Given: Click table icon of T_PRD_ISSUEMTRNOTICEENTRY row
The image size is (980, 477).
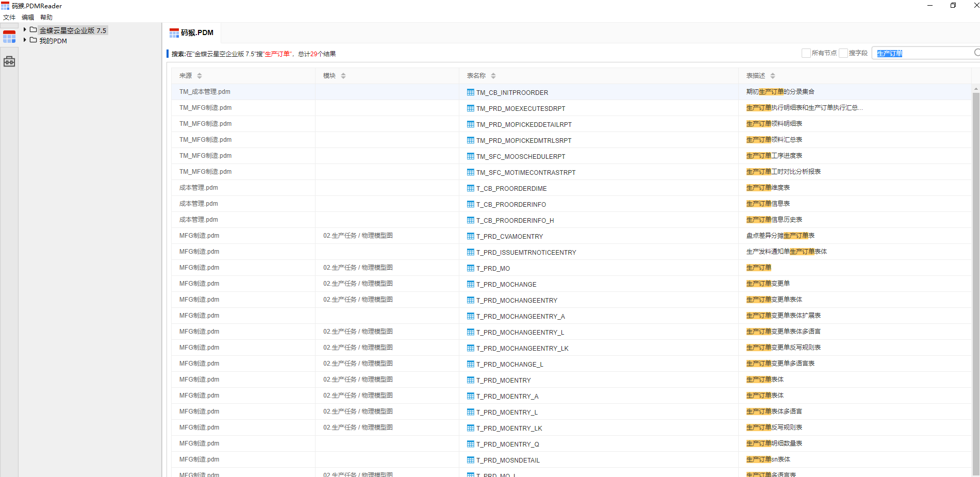Looking at the screenshot, I should (471, 252).
